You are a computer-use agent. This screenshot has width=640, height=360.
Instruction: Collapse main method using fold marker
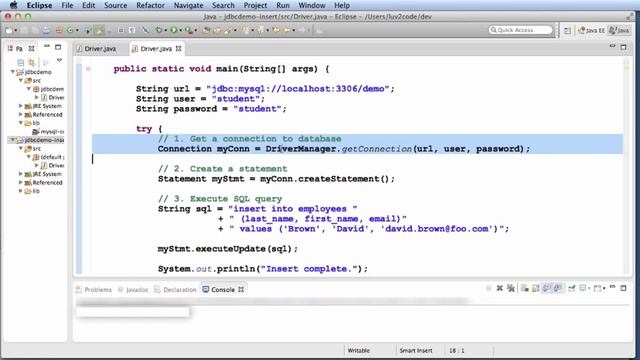click(x=88, y=69)
